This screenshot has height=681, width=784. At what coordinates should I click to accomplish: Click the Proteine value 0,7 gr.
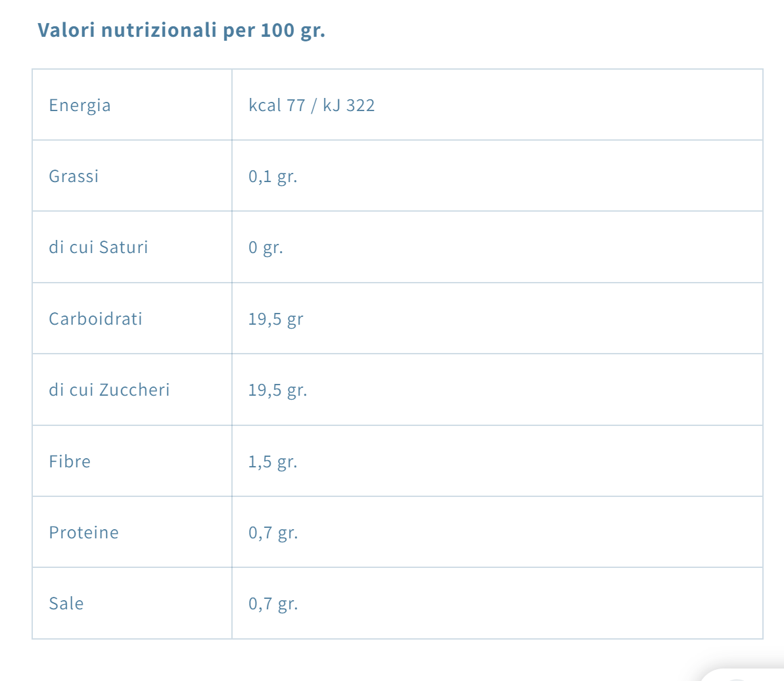click(273, 532)
